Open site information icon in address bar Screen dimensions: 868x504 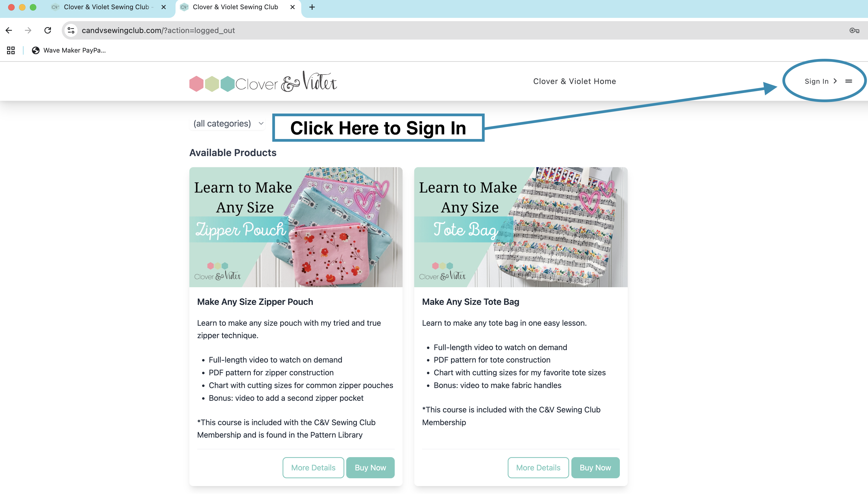[71, 30]
